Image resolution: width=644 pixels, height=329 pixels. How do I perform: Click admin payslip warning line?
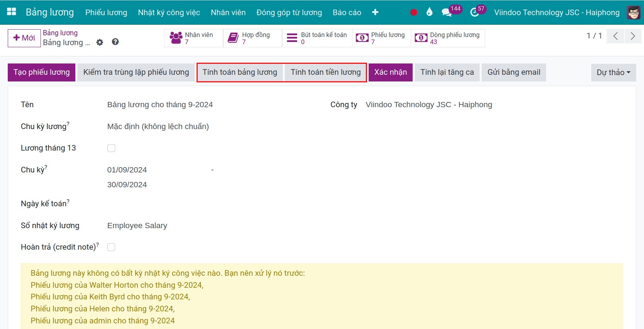coord(102,321)
